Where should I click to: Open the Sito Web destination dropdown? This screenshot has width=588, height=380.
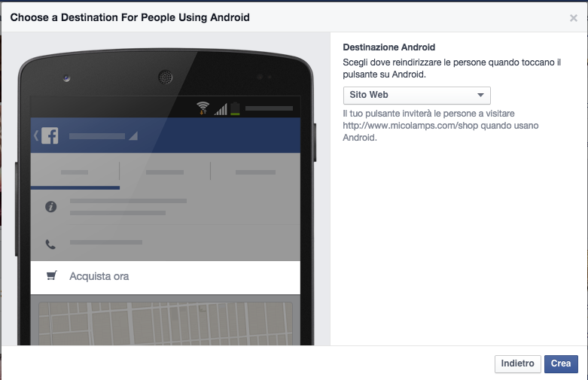(x=416, y=95)
